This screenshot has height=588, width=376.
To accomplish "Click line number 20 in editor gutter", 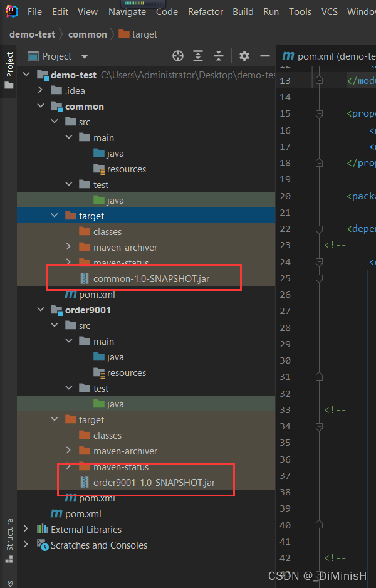I will (285, 196).
